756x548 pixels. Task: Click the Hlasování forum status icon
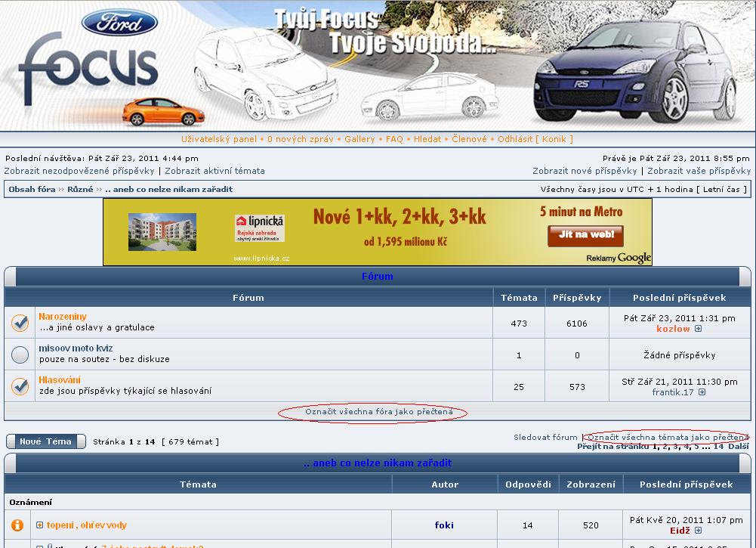click(20, 386)
